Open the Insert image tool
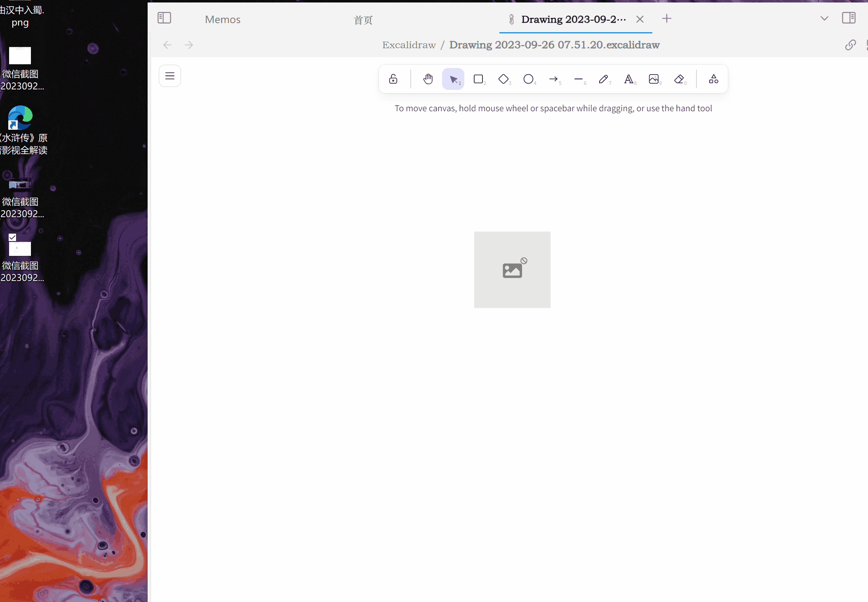This screenshot has width=868, height=602. 654,79
